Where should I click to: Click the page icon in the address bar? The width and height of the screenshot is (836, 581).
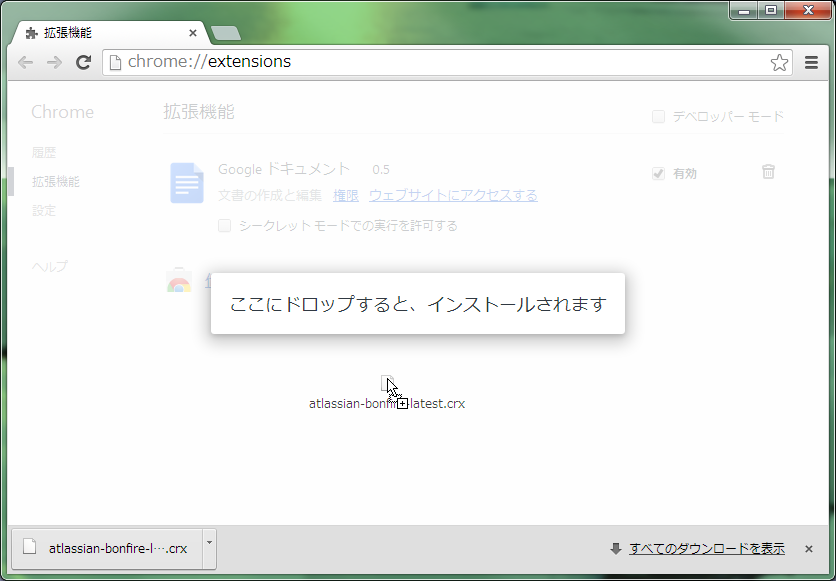[x=115, y=62]
